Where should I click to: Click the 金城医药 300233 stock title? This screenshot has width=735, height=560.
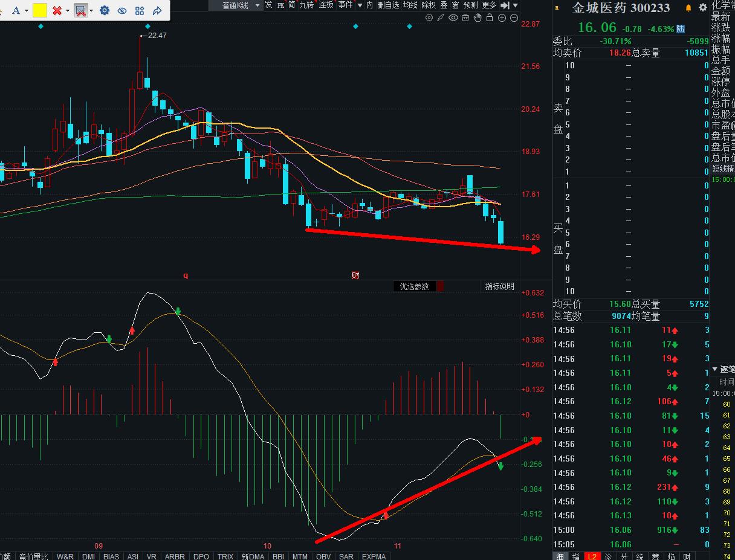click(621, 8)
